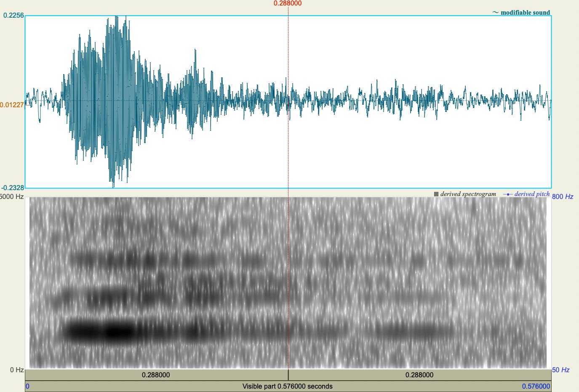Toggle the derived spectrogram display
This screenshot has width=579, height=392.
click(x=467, y=194)
